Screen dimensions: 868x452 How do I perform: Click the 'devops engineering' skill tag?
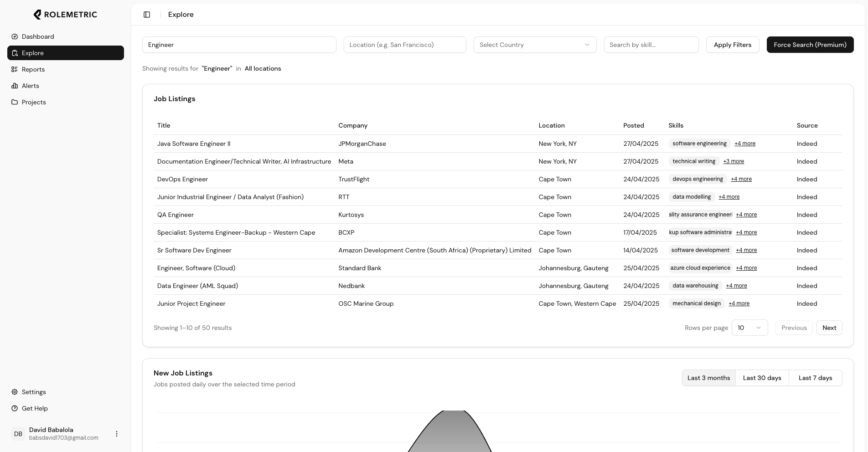698,179
